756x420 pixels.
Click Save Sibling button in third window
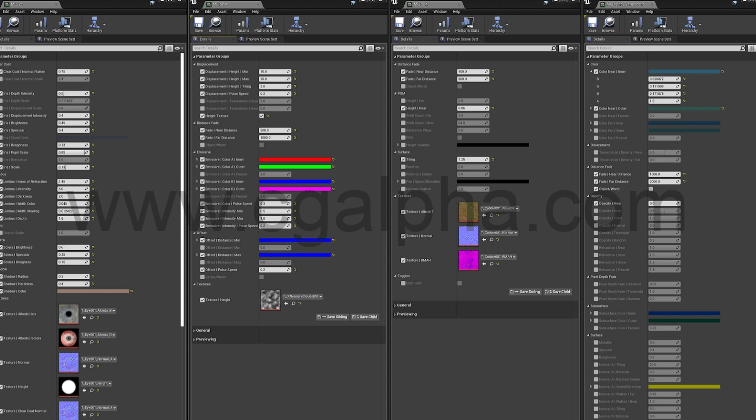pyautogui.click(x=525, y=292)
